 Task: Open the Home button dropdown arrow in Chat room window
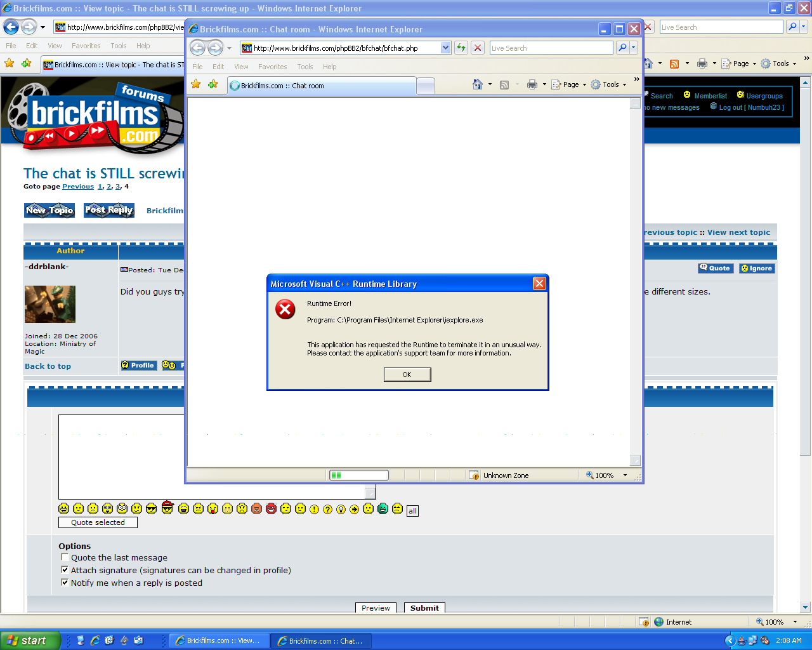click(490, 84)
